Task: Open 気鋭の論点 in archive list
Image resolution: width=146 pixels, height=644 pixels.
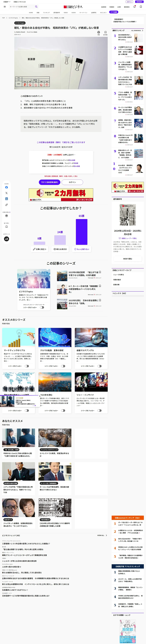Action: (x=117, y=280)
